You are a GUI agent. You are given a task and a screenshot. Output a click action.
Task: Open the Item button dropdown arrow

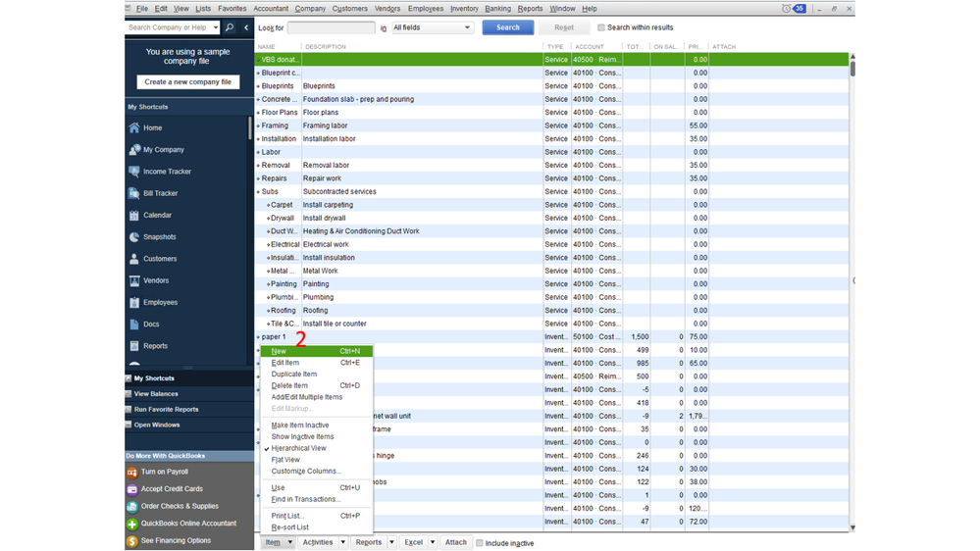[290, 543]
